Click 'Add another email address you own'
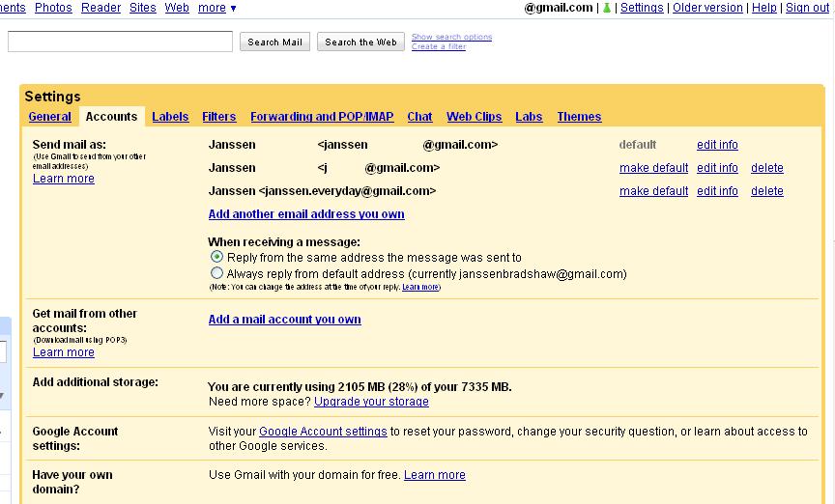The width and height of the screenshot is (835, 504). [306, 214]
